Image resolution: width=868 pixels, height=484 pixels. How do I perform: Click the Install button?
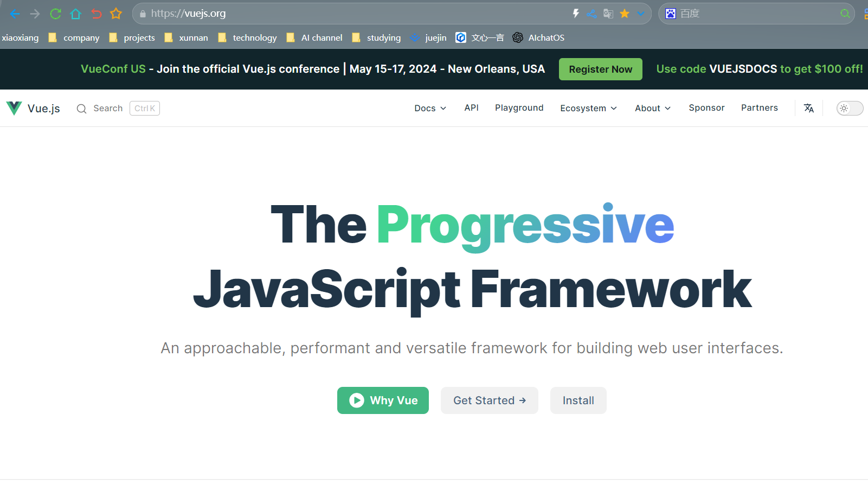pyautogui.click(x=578, y=400)
